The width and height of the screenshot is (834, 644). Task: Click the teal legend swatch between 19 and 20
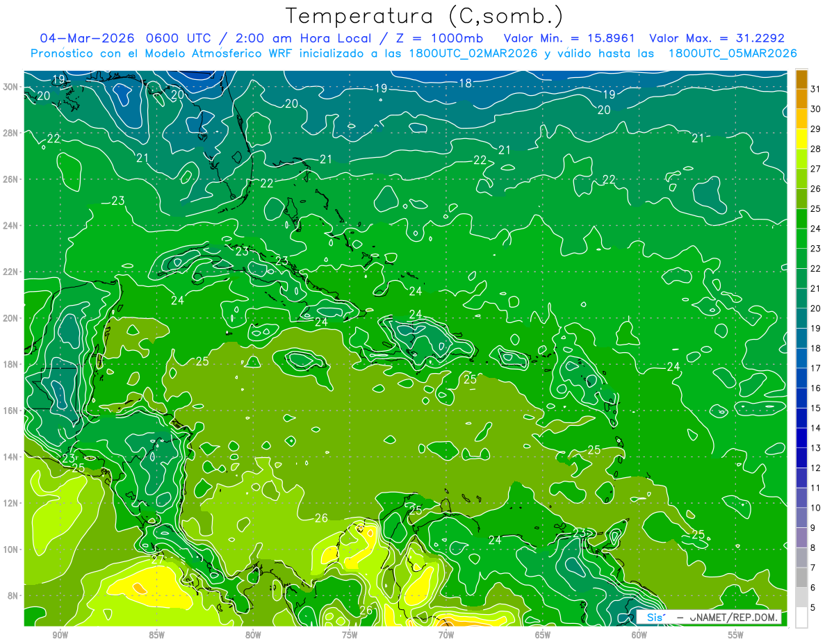801,318
